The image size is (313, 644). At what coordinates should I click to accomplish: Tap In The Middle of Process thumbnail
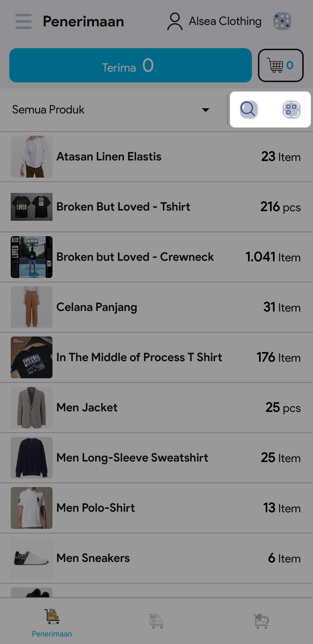point(32,357)
